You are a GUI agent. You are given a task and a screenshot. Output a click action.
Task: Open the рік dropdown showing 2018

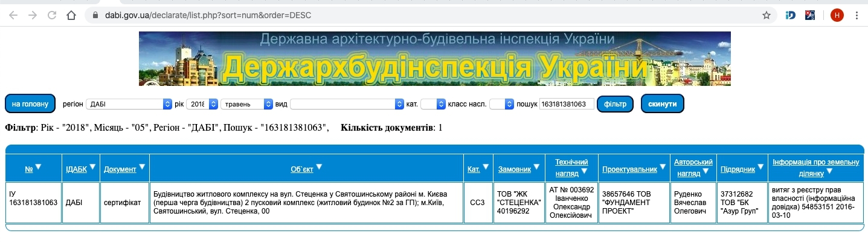[202, 104]
